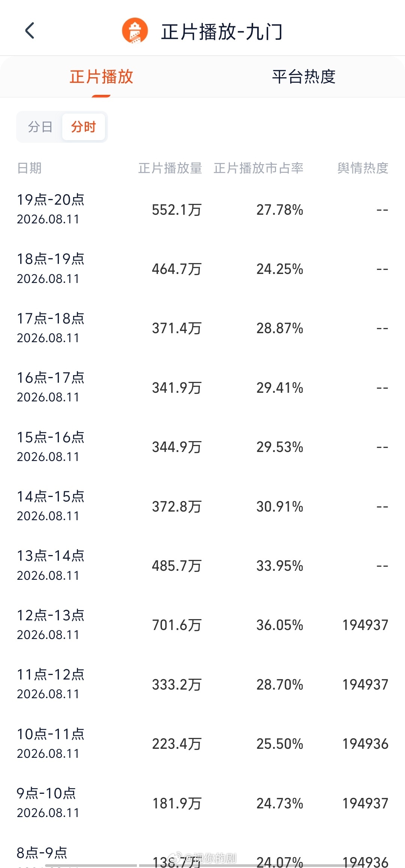Image resolution: width=405 pixels, height=868 pixels.
Task: Open the 19点-20点 row
Action: click(202, 210)
